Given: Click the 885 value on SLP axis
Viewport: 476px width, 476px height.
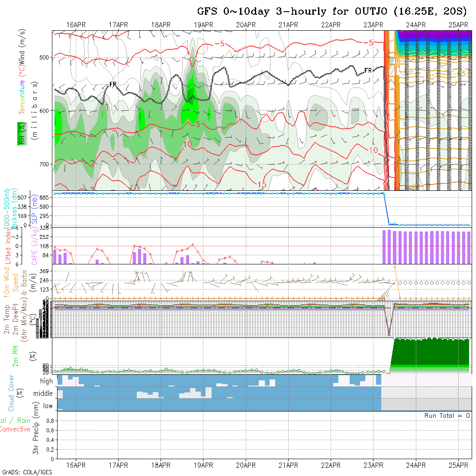Looking at the screenshot, I should point(44,198).
